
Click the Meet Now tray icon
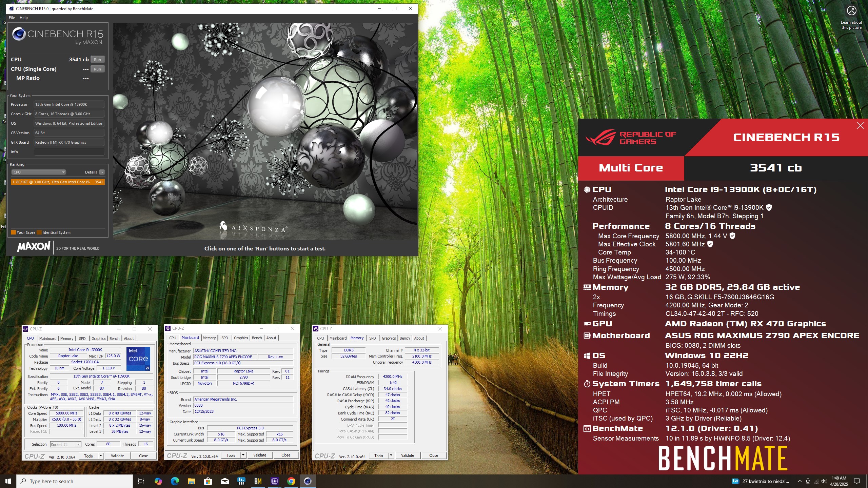(808, 481)
